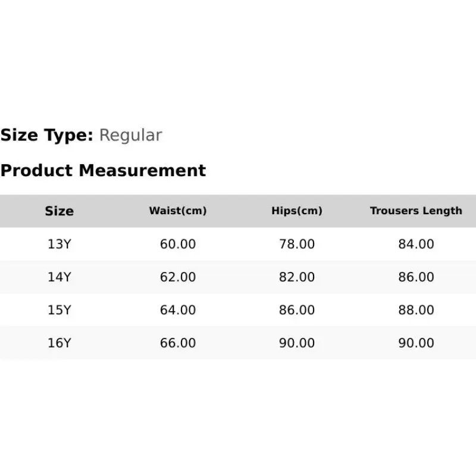The width and height of the screenshot is (476, 476).
Task: Click the 62.00 waist value
Action: tap(178, 277)
